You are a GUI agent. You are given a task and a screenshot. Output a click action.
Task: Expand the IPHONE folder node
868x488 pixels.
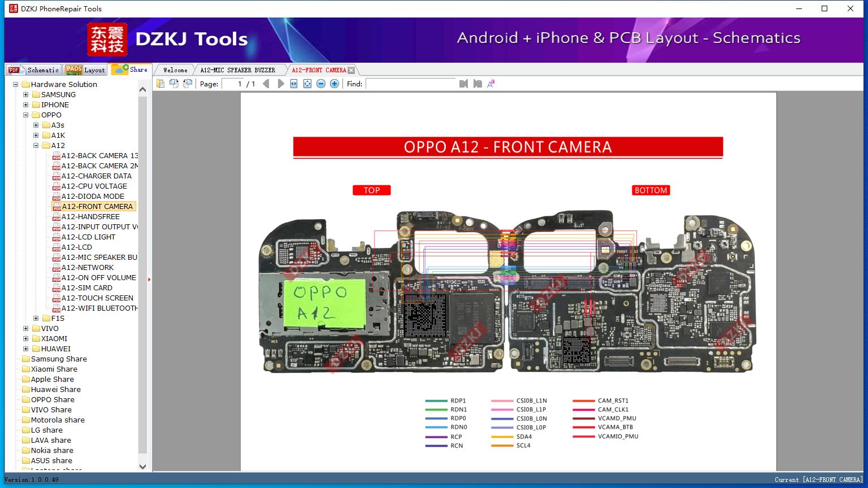(x=26, y=105)
